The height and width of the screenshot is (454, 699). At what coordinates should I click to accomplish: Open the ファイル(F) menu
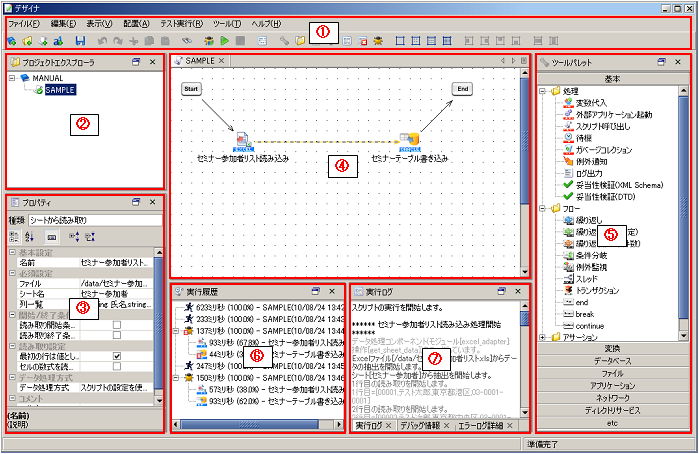24,22
